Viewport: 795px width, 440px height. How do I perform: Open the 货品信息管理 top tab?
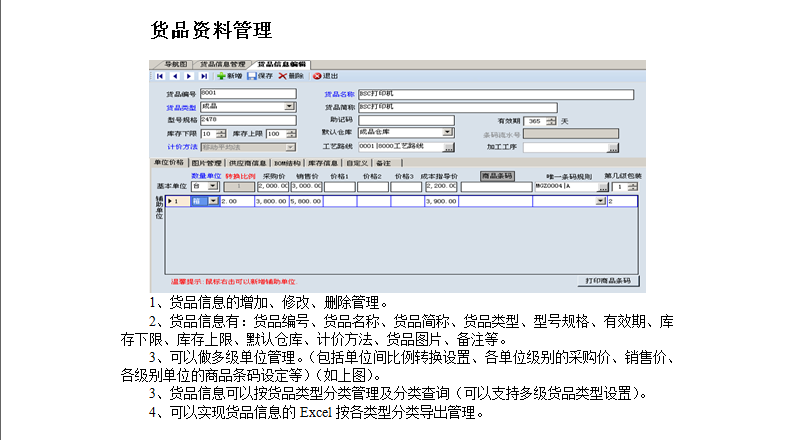point(218,63)
